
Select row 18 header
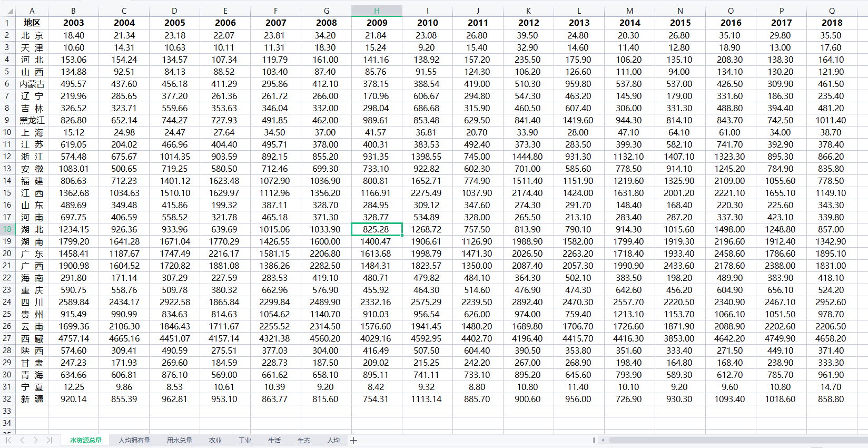tap(7, 229)
